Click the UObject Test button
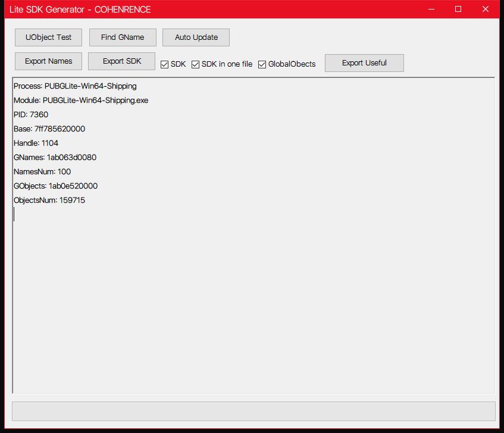The width and height of the screenshot is (504, 433). (48, 37)
